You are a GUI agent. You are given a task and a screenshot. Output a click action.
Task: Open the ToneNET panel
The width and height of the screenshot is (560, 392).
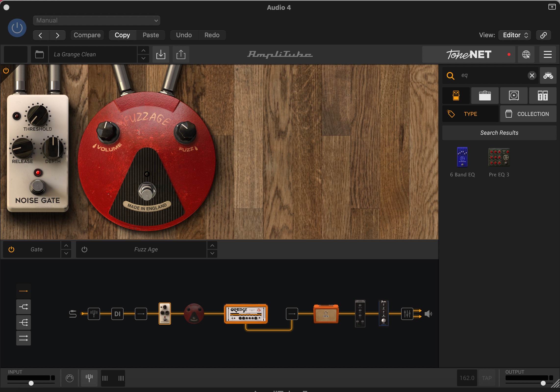(x=469, y=54)
